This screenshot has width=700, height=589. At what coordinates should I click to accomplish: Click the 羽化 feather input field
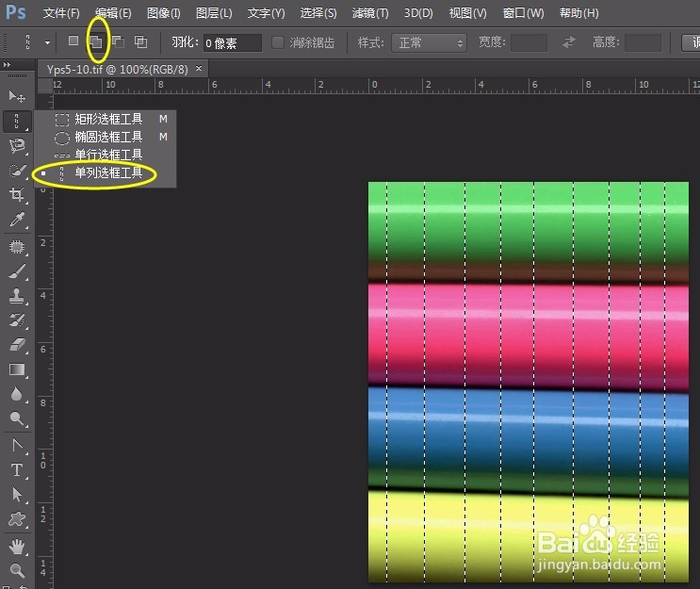232,42
